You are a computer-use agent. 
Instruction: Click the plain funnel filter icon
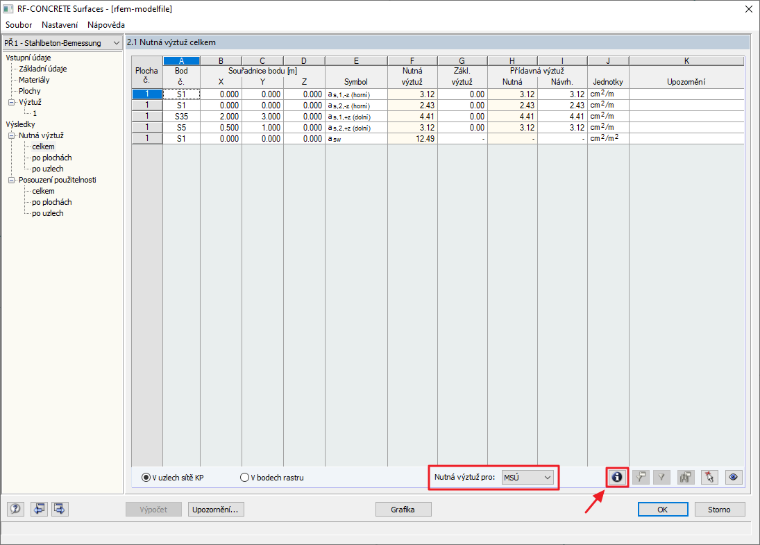[662, 477]
